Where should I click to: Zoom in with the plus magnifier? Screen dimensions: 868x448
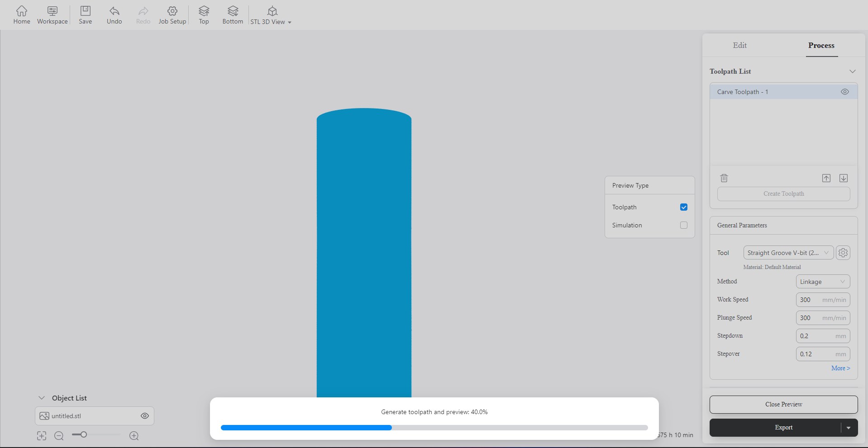coord(134,436)
